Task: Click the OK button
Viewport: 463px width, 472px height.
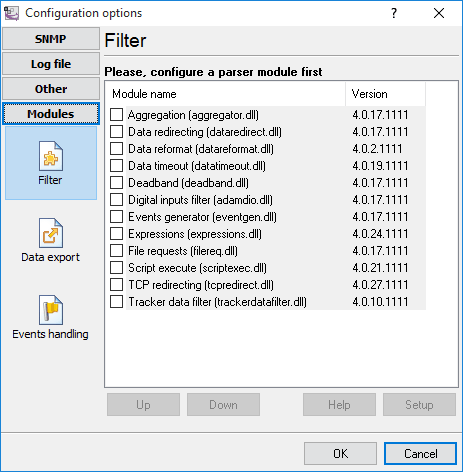Action: [340, 453]
